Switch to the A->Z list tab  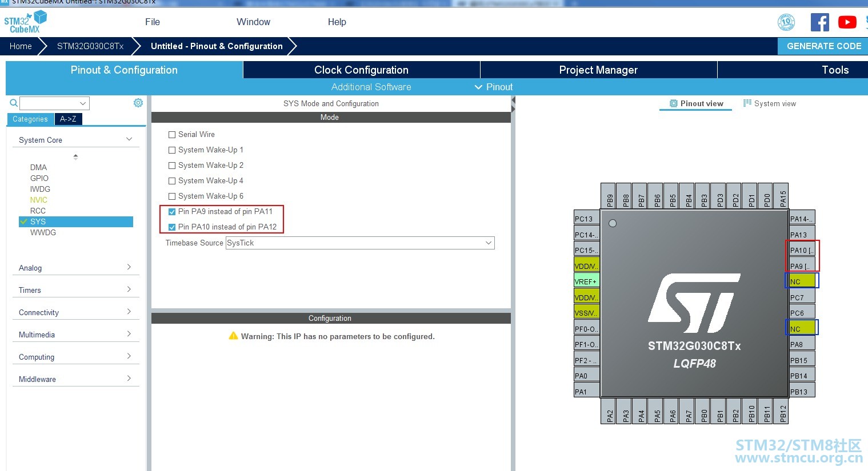[68, 119]
